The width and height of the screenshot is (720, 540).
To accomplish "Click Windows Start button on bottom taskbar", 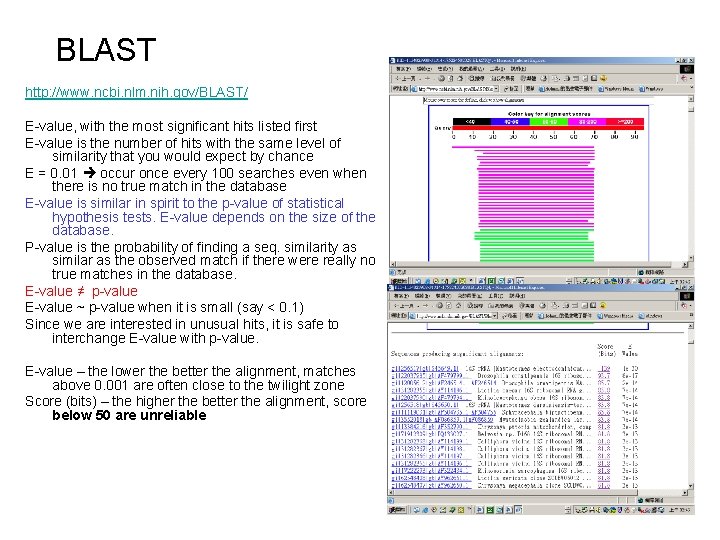I will [x=398, y=510].
